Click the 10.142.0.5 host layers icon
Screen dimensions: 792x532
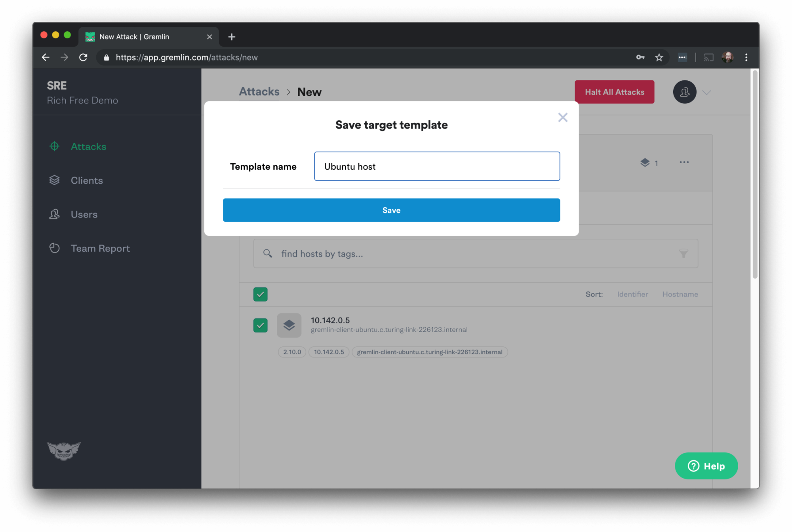point(289,325)
